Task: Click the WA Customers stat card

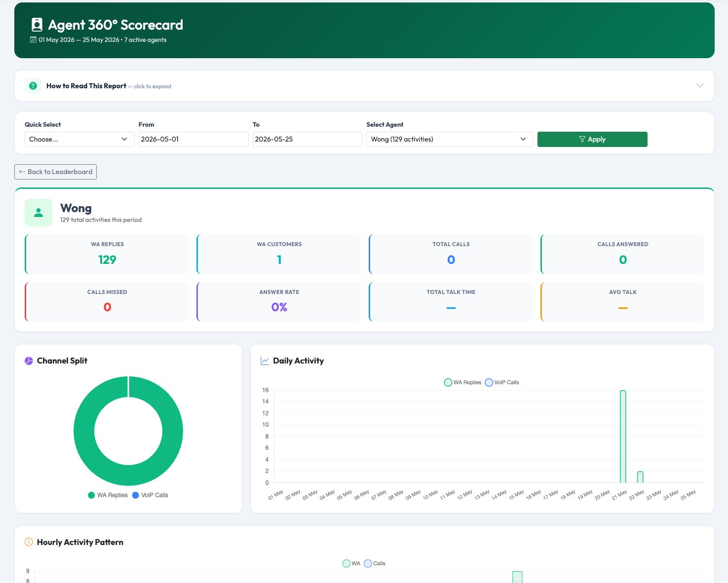Action: pos(279,254)
